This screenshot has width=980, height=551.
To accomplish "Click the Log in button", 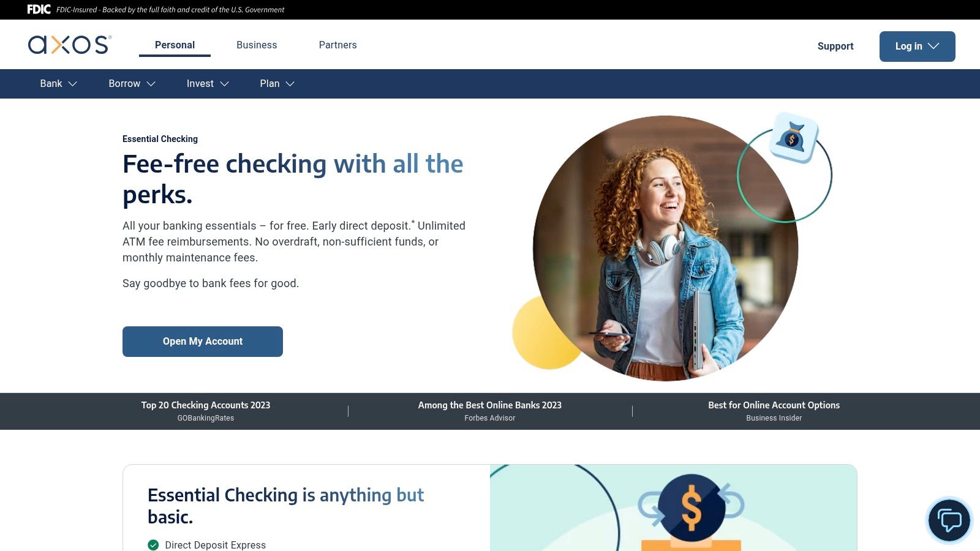I will (918, 47).
